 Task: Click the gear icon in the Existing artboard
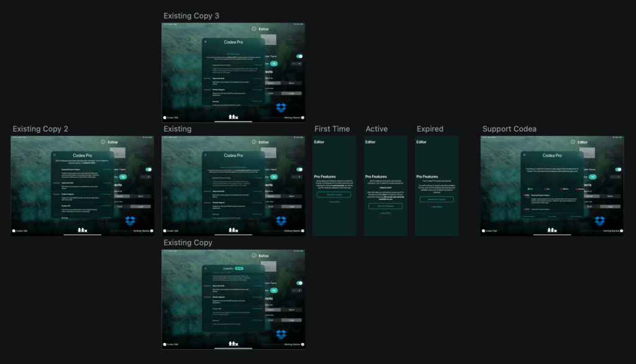[254, 142]
